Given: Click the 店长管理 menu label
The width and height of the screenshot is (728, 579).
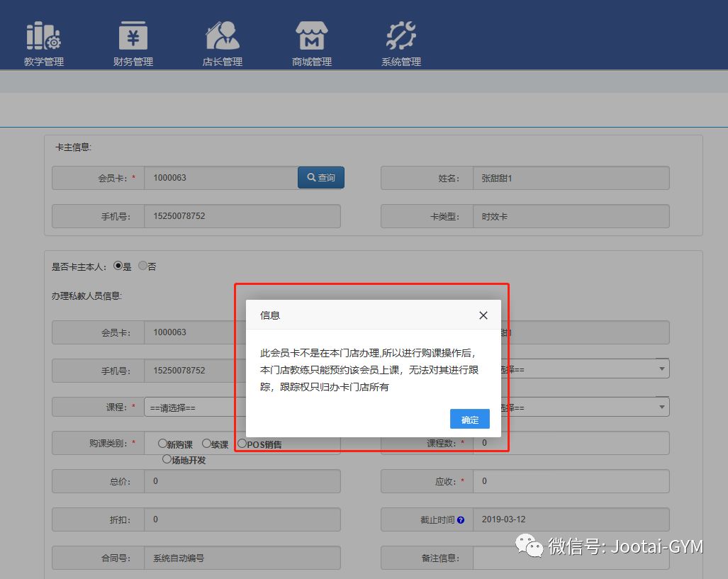Looking at the screenshot, I should click(223, 62).
